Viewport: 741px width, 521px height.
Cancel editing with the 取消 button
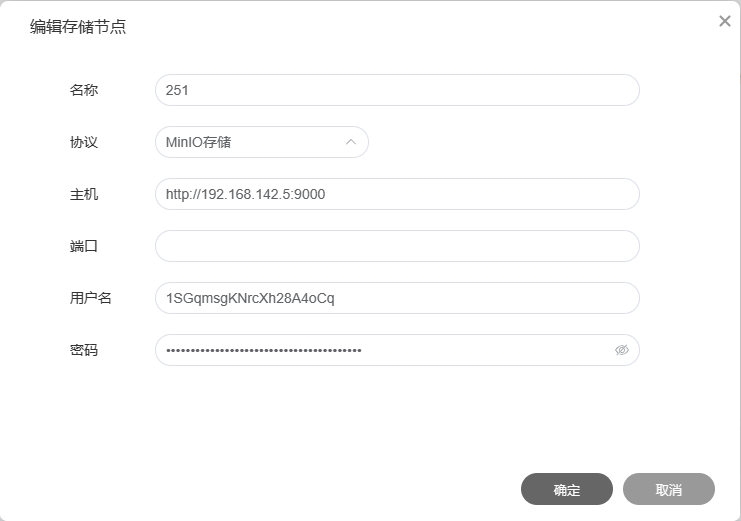669,489
